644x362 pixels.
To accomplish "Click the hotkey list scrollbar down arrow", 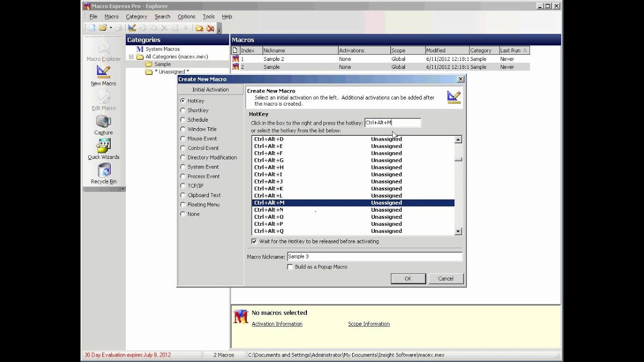I will pos(458,231).
